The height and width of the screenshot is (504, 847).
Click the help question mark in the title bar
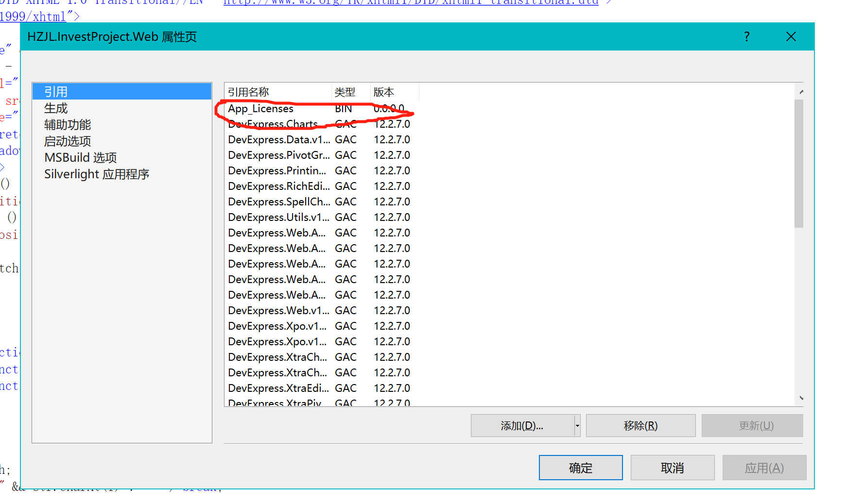[746, 37]
